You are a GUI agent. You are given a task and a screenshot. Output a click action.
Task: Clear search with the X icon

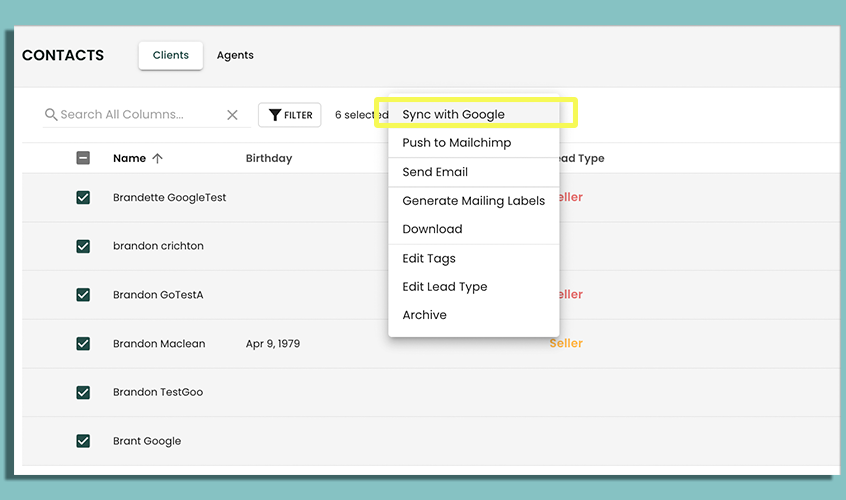232,115
